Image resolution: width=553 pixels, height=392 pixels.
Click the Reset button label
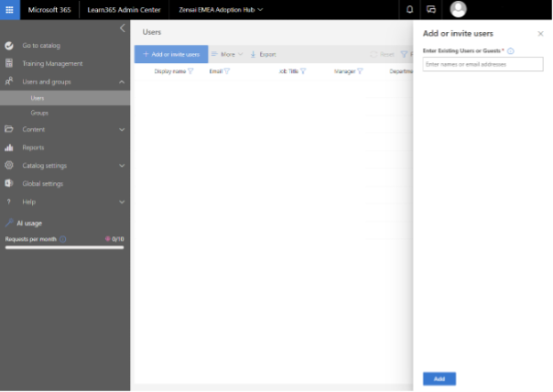(387, 54)
